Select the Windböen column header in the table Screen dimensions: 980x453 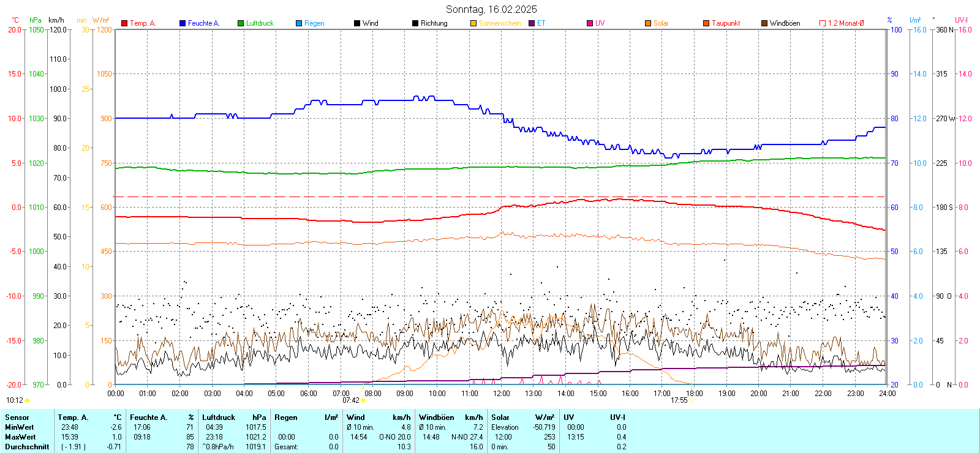coord(436,417)
